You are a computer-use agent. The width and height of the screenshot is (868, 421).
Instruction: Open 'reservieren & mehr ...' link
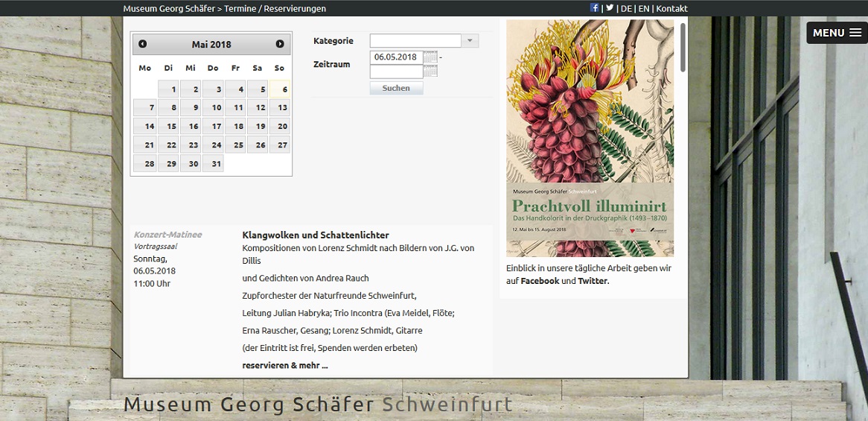pos(285,366)
